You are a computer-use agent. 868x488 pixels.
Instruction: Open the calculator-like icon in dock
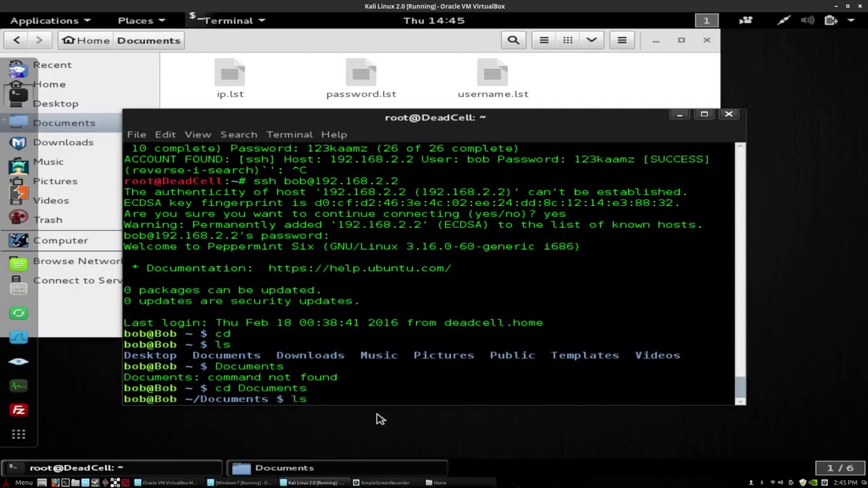18,288
